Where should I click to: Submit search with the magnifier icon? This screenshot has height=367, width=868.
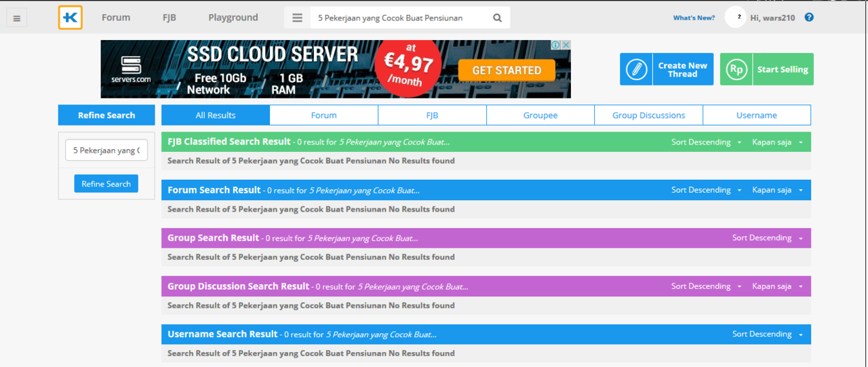coord(497,18)
